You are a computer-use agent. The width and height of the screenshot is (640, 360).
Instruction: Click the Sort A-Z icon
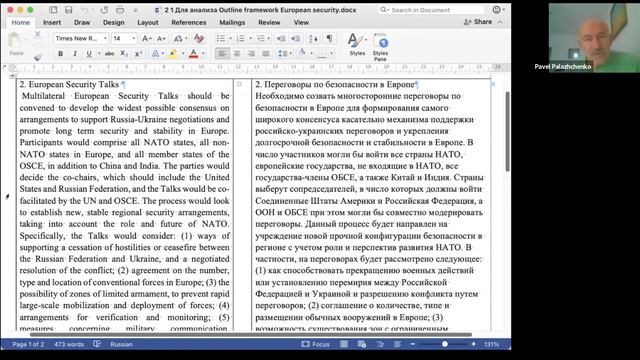click(x=313, y=39)
